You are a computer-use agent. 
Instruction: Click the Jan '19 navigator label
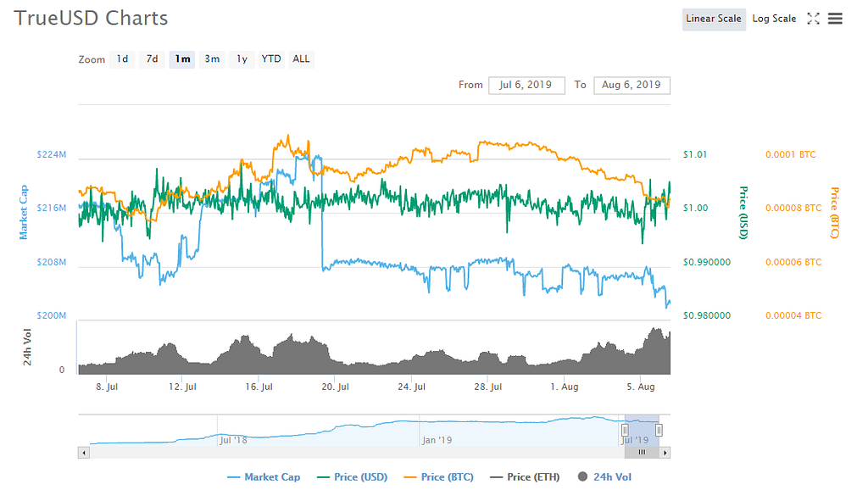[437, 440]
